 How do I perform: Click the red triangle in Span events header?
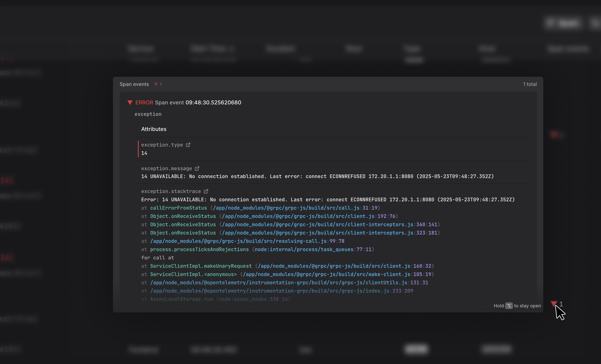[156, 84]
